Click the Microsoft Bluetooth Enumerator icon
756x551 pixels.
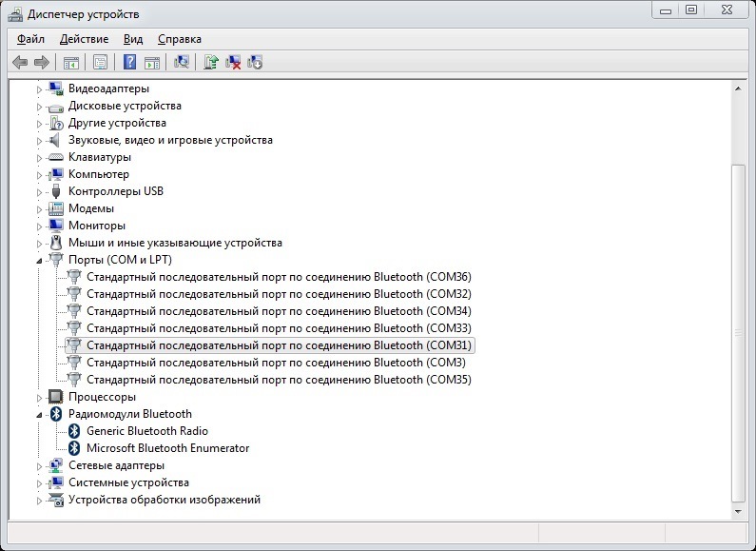pyautogui.click(x=74, y=448)
